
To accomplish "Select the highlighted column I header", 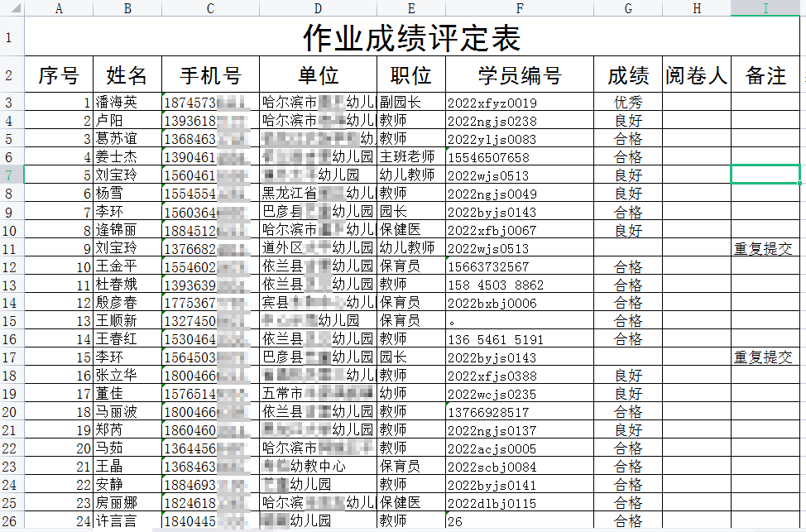I will (766, 8).
